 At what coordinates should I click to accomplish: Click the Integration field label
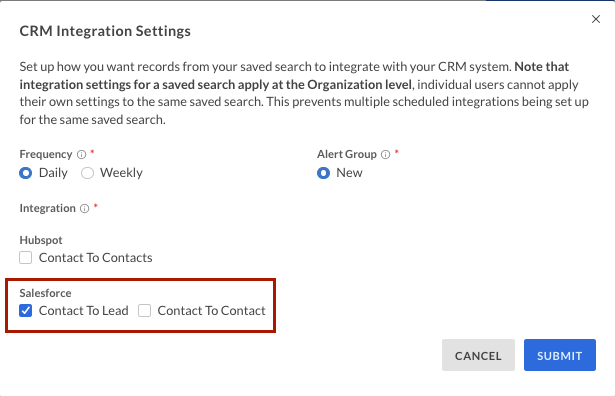click(x=47, y=208)
